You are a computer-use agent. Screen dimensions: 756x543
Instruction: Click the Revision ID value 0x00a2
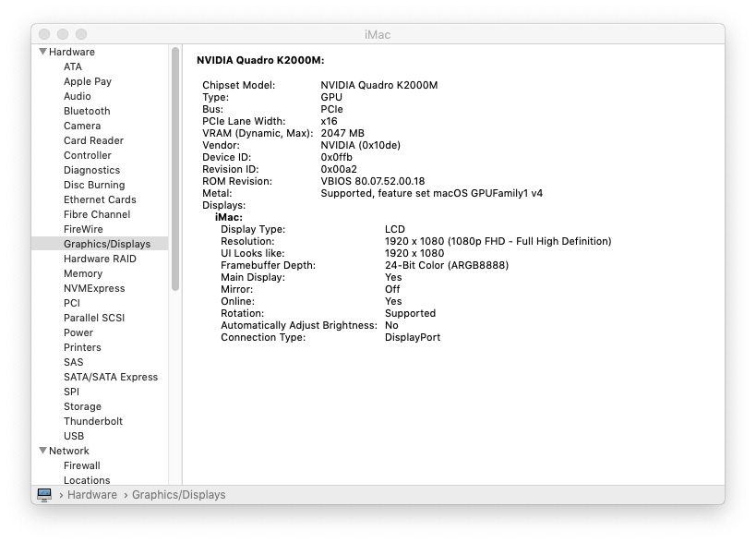coord(339,170)
